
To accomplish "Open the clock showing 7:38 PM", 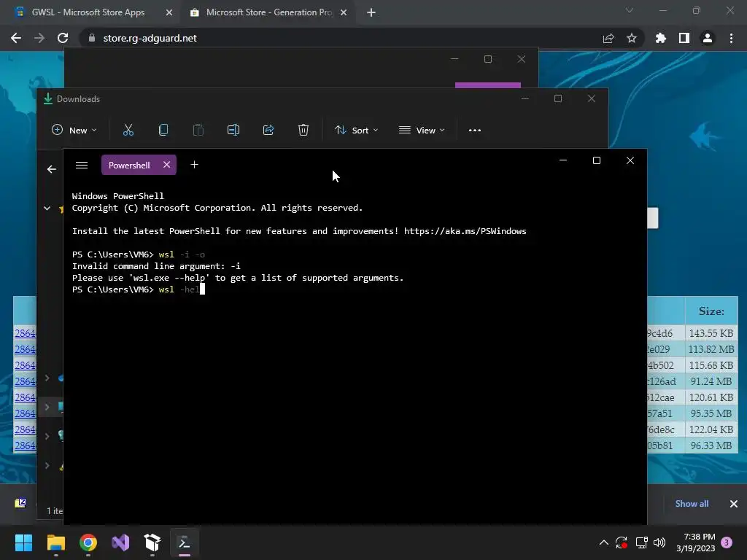I will click(x=695, y=542).
